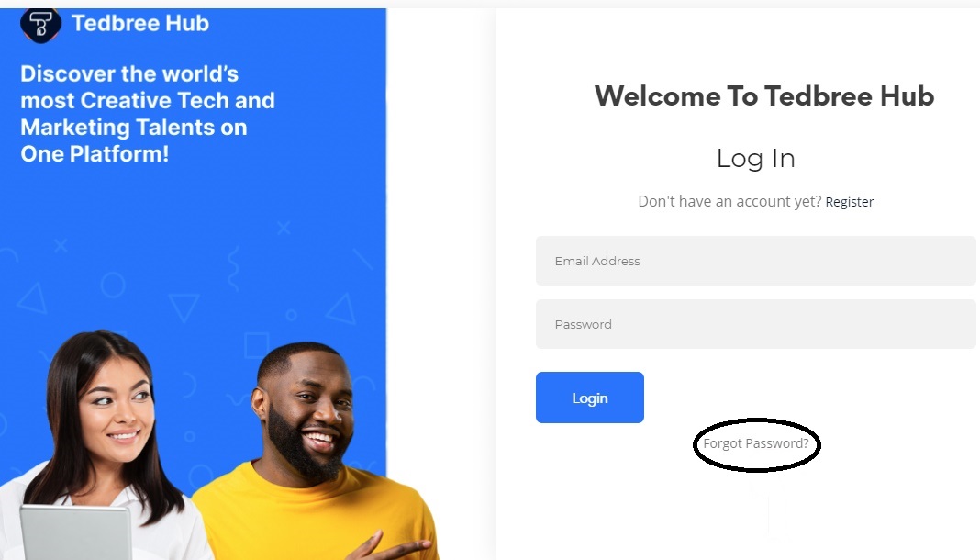Click the squiggly line decoration on blue panel
The height and width of the screenshot is (560, 980).
click(234, 267)
